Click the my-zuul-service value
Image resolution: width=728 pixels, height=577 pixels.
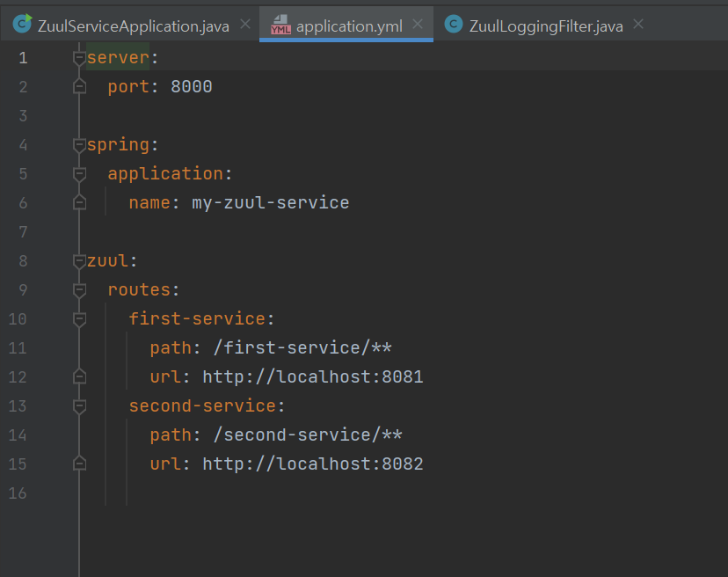pos(271,203)
